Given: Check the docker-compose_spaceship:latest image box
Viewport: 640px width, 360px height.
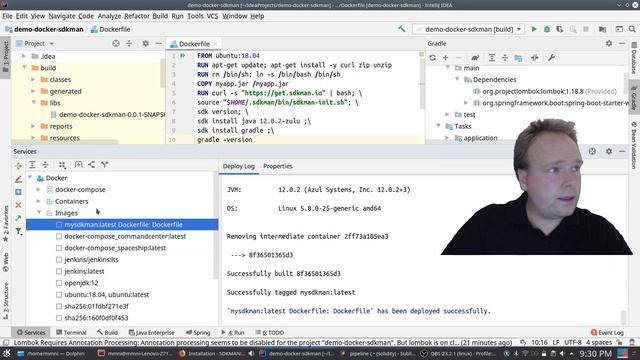Looking at the screenshot, I should point(59,248).
